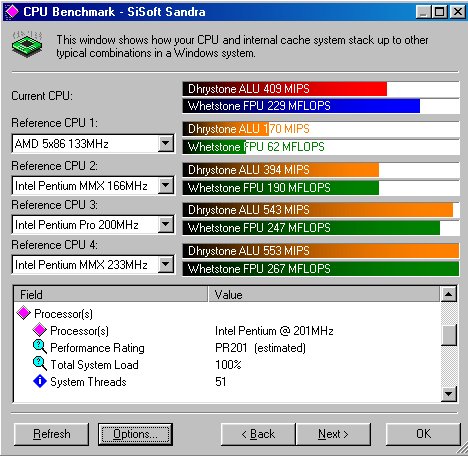Click the diamond icon in Processor(s) child row
Viewport: 468px width, 456px height.
39,330
